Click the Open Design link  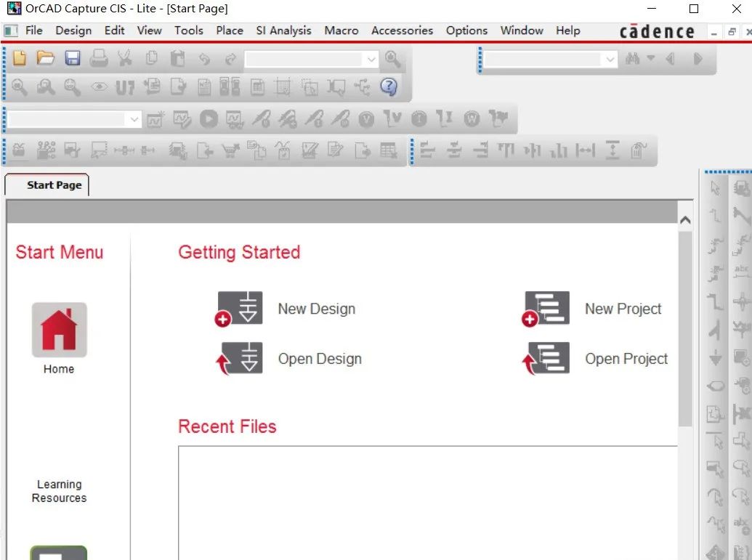(320, 359)
